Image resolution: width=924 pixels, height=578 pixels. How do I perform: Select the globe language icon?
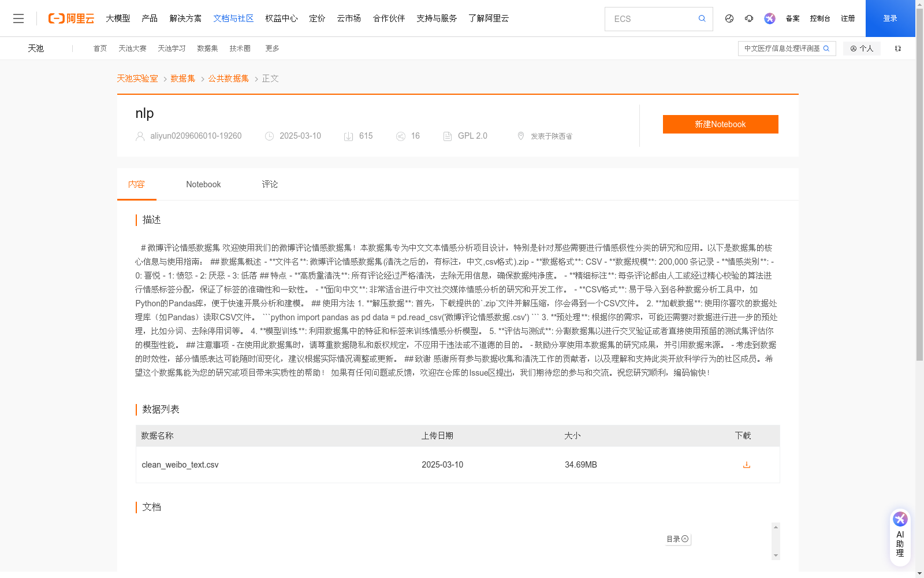pyautogui.click(x=729, y=18)
